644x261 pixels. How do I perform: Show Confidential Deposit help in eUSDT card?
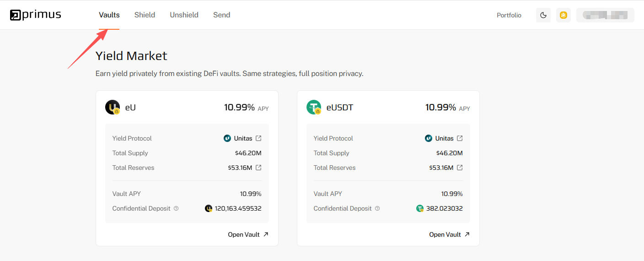377,208
